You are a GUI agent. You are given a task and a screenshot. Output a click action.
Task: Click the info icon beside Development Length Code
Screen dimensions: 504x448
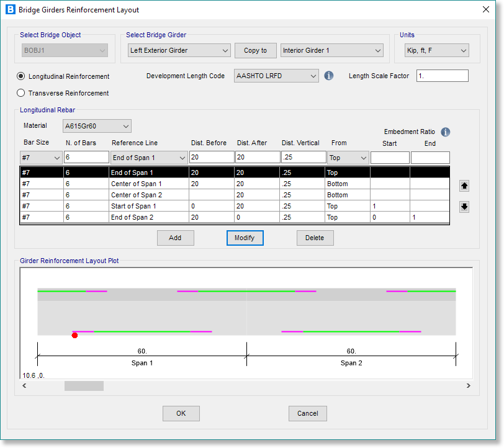329,76
